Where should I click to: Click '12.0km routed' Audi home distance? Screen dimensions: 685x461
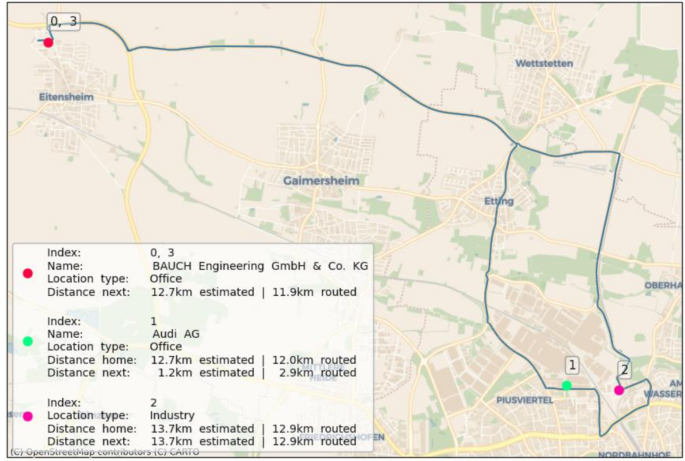[x=315, y=360]
